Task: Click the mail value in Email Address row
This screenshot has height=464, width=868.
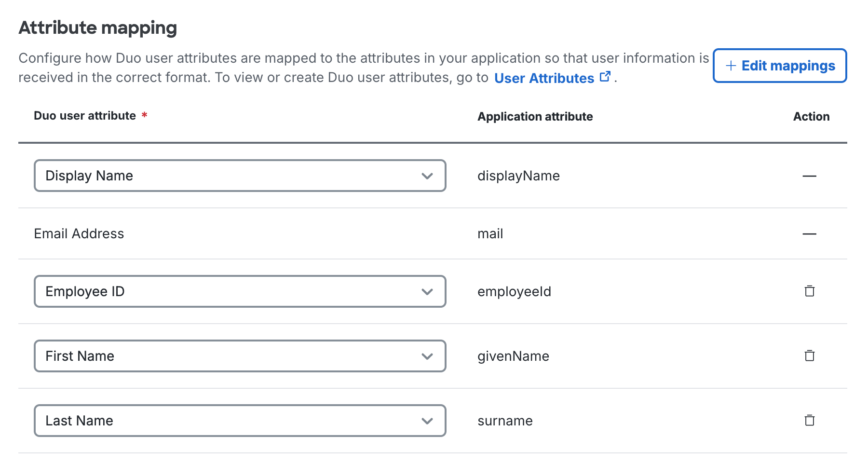Action: pos(490,233)
